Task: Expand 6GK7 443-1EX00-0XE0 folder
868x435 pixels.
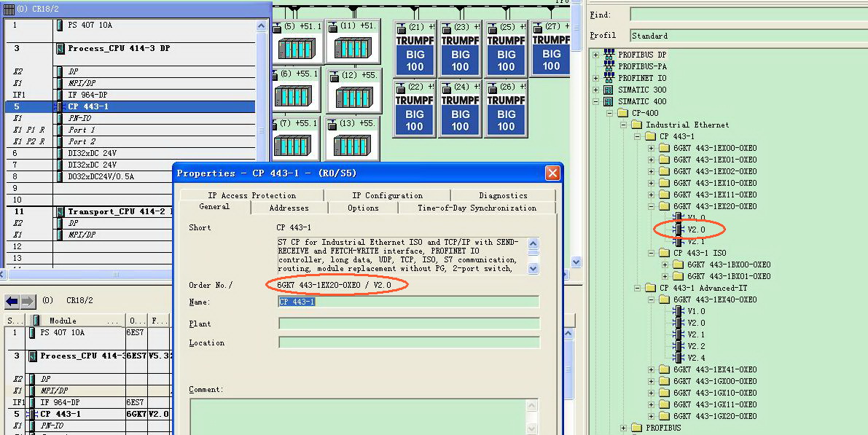Action: coord(651,148)
